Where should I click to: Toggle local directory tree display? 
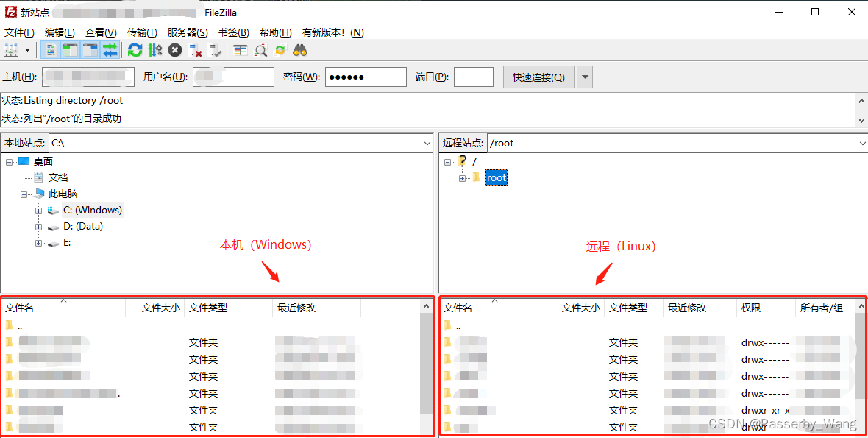(71, 50)
